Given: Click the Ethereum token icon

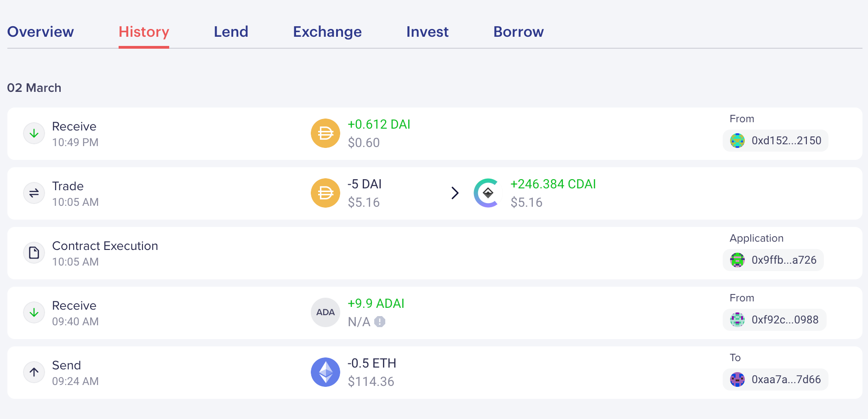Looking at the screenshot, I should coord(325,372).
